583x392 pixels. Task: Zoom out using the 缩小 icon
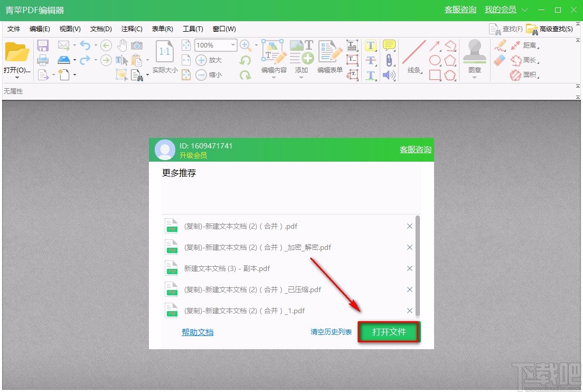click(201, 74)
